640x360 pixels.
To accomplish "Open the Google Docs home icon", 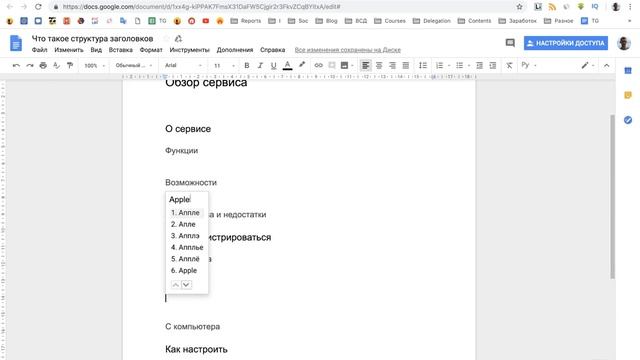I will tap(16, 43).
